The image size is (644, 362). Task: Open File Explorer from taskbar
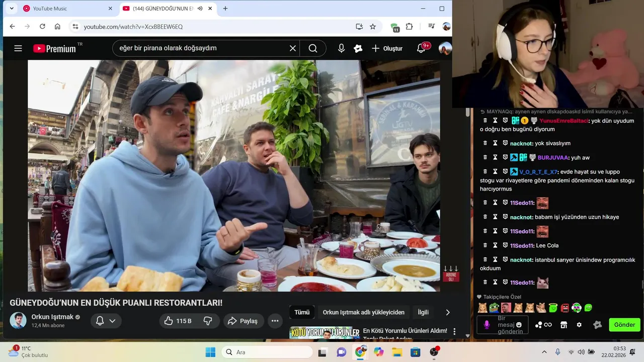397,352
